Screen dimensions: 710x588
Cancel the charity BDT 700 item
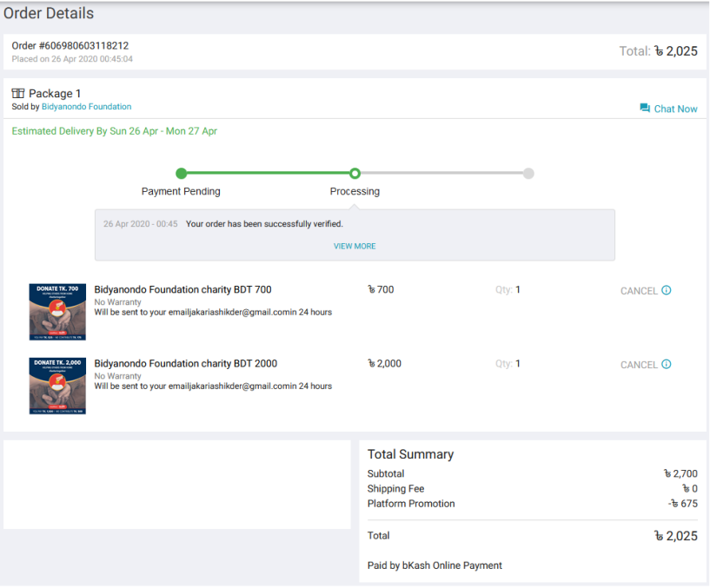[639, 291]
